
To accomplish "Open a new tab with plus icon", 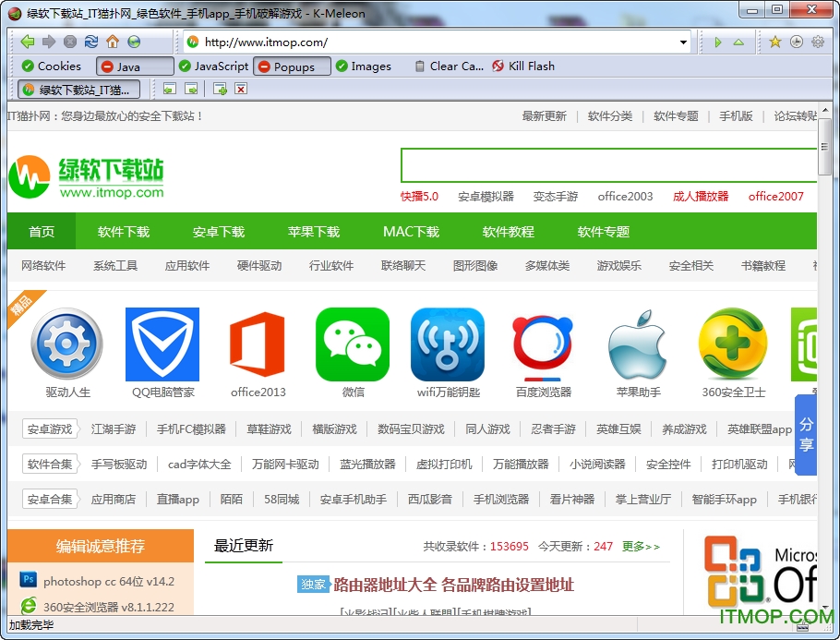I will tap(220, 89).
